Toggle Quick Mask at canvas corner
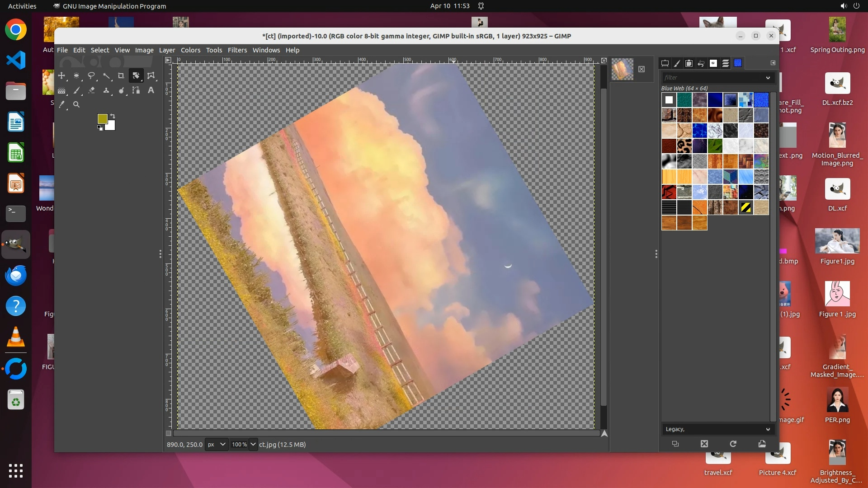The height and width of the screenshot is (488, 868). tap(169, 433)
